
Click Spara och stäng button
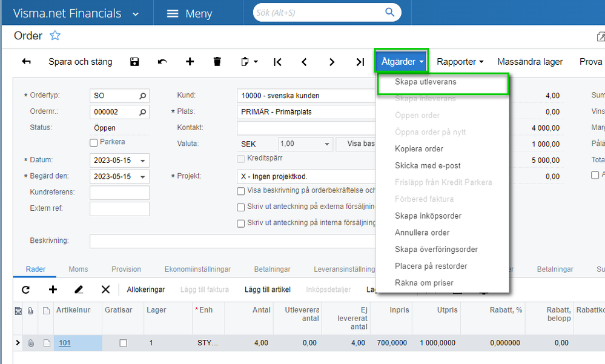point(81,62)
